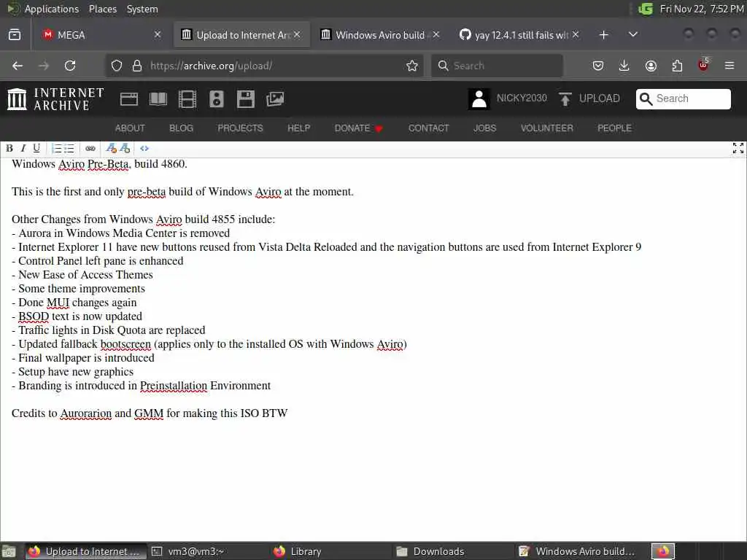Insert bulleted list in description editor
Screen dimensions: 747x560
[69, 149]
